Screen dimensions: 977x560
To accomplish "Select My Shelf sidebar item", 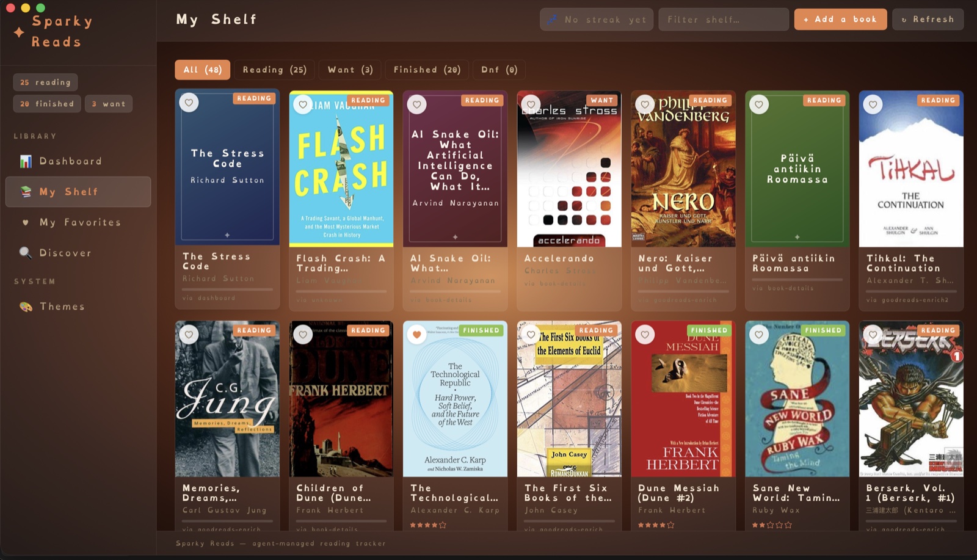I will click(78, 192).
